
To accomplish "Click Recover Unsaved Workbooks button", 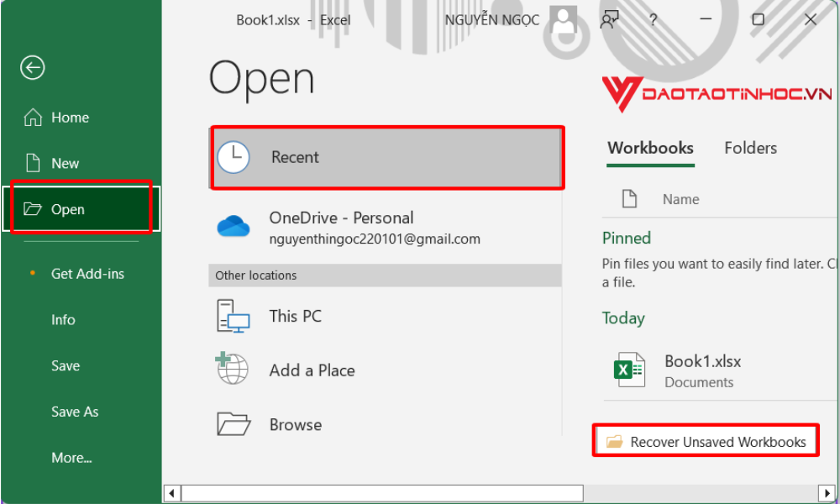I will tap(706, 441).
